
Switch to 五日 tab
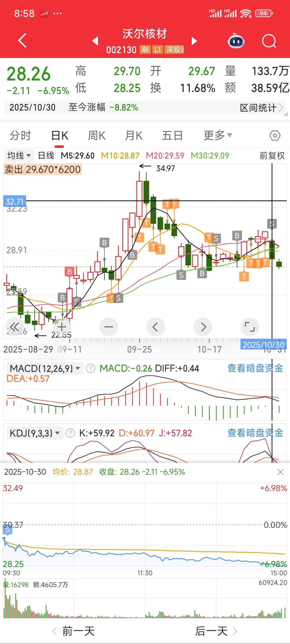172,135
